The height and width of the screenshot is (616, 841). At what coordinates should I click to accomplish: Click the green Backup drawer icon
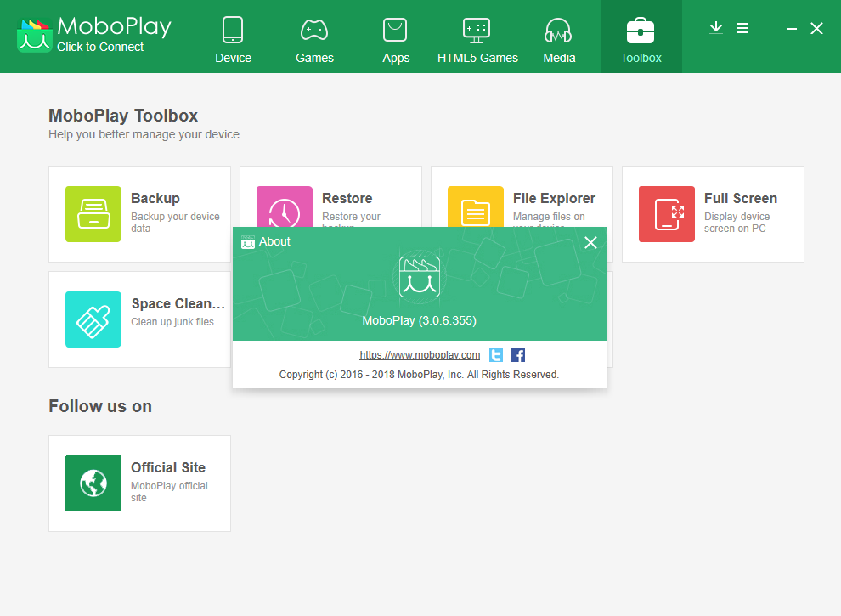tap(93, 214)
